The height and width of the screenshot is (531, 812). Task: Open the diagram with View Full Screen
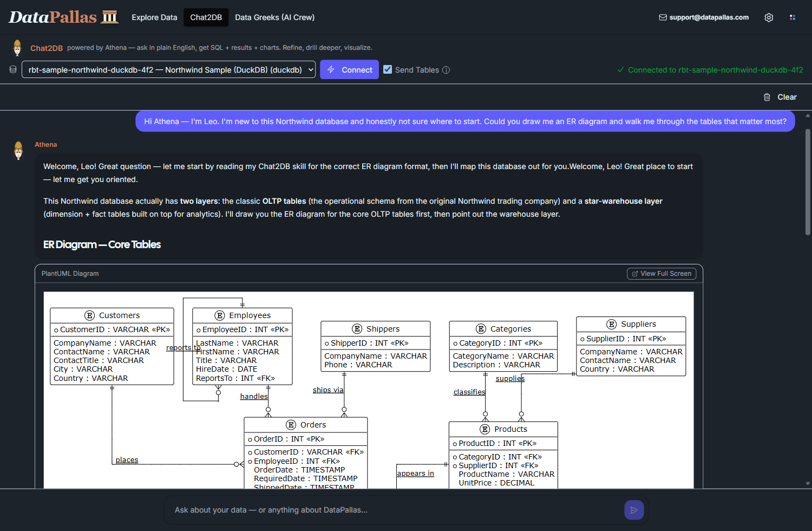662,274
